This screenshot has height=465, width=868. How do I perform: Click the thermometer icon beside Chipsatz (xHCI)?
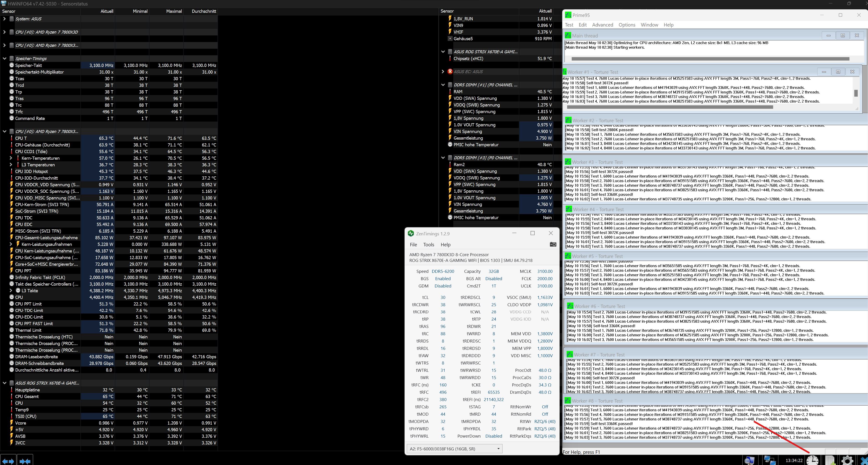coord(450,58)
